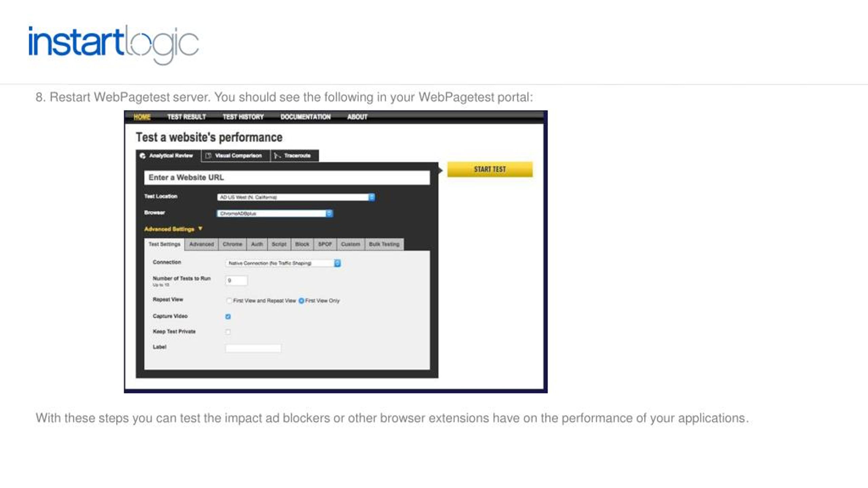This screenshot has width=868, height=488.
Task: Select the Analytical Review tab icon
Action: [x=143, y=156]
